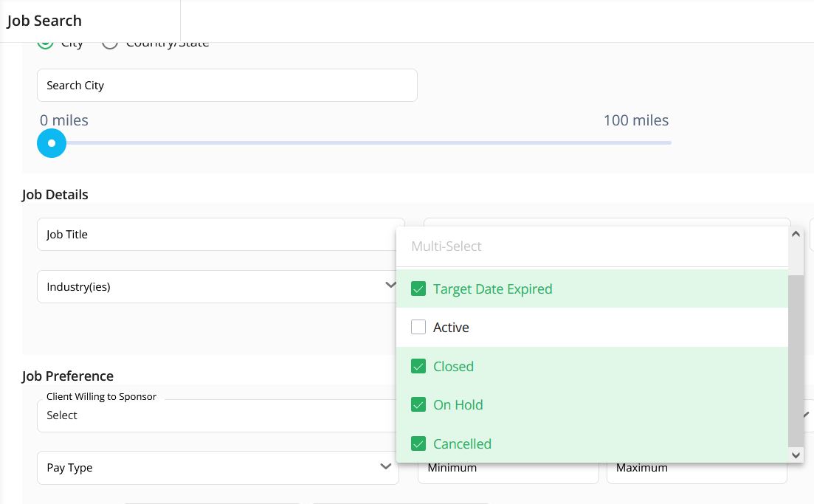Deselect the On Hold checkbox
This screenshot has height=504, width=814.
pos(418,405)
